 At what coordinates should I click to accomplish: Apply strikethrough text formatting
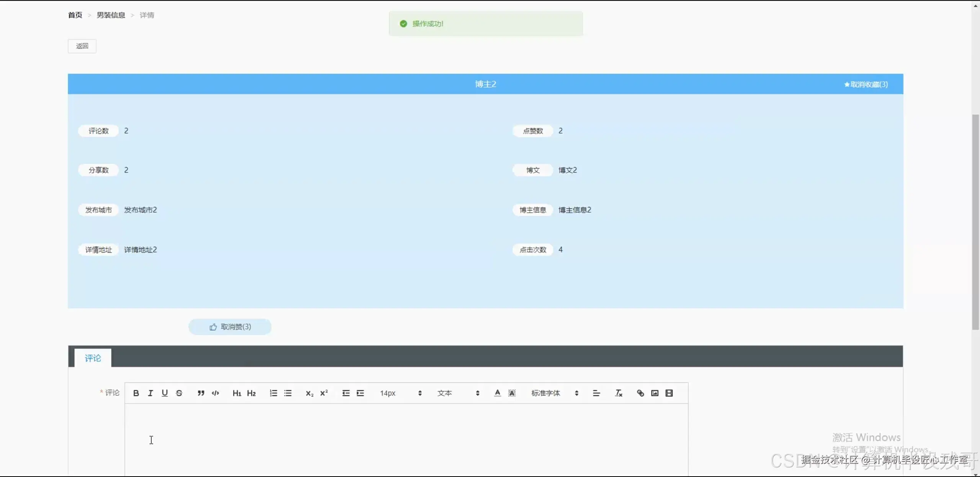[179, 393]
